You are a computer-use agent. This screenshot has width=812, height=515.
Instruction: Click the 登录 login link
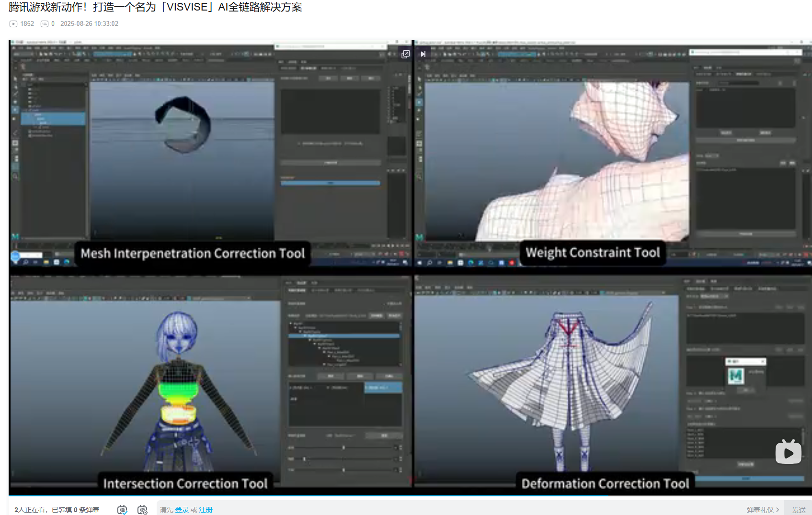click(182, 510)
